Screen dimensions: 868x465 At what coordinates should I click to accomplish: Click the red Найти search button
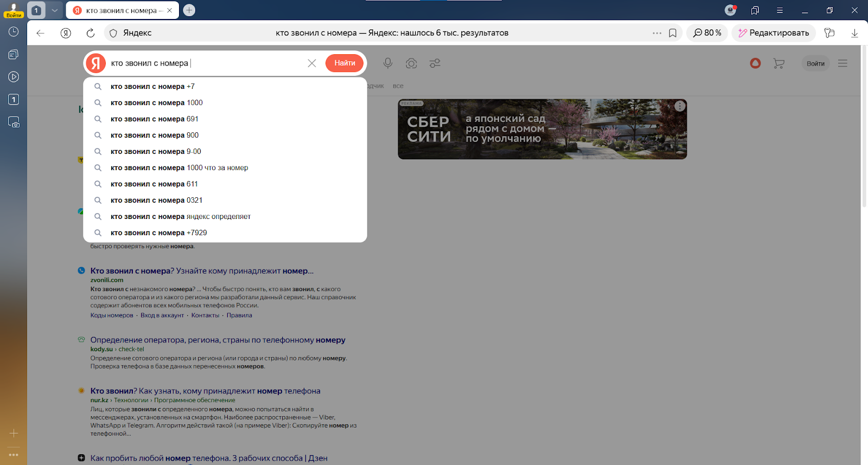[x=344, y=63]
